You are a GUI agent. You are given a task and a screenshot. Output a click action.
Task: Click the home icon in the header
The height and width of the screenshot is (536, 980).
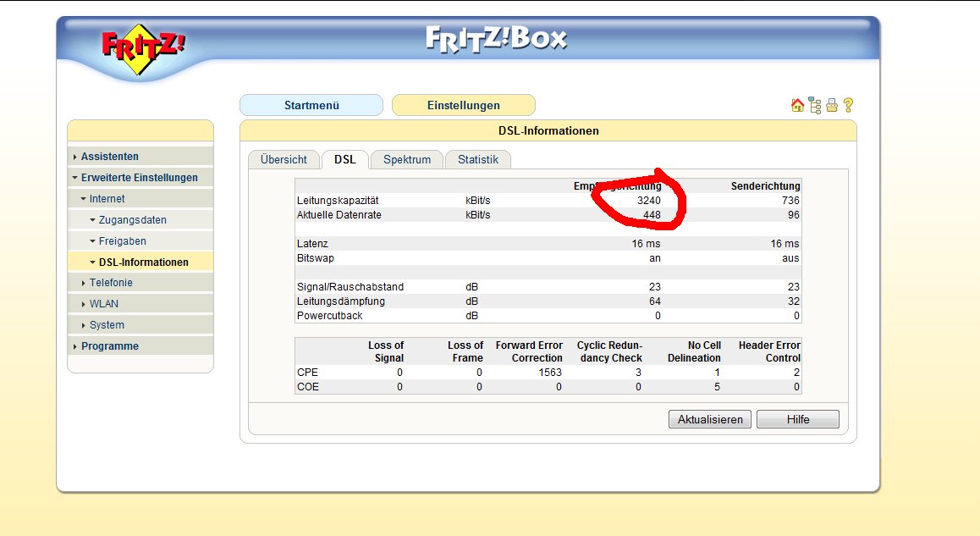(x=797, y=105)
